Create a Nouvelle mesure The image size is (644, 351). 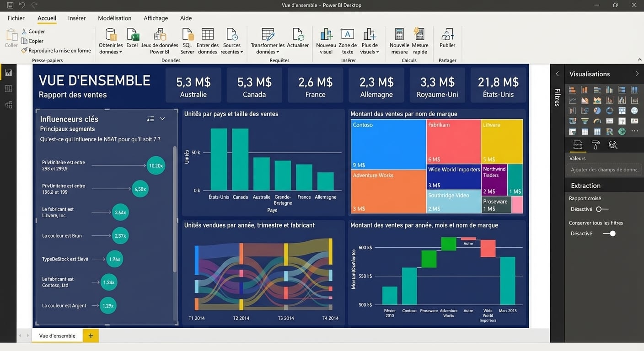tap(399, 41)
